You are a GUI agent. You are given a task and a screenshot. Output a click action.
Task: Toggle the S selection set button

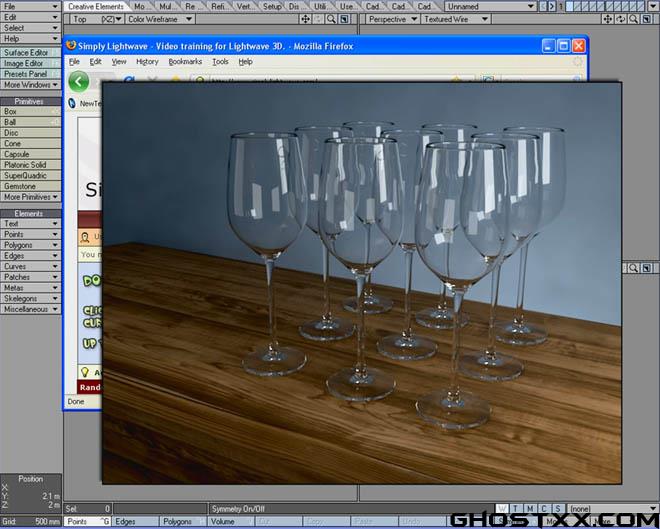[x=558, y=509]
